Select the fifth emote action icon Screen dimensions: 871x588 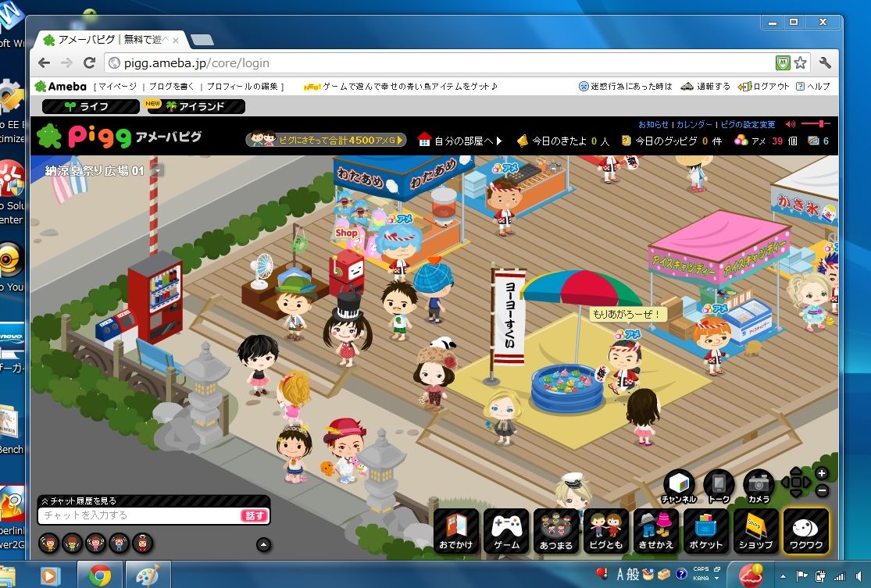pyautogui.click(x=143, y=543)
